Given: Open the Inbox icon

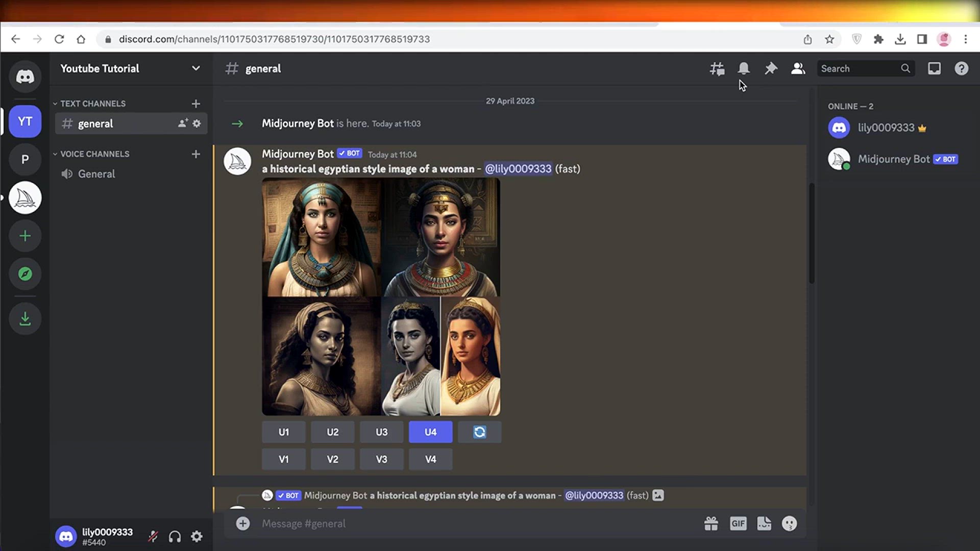Looking at the screenshot, I should coord(934,68).
